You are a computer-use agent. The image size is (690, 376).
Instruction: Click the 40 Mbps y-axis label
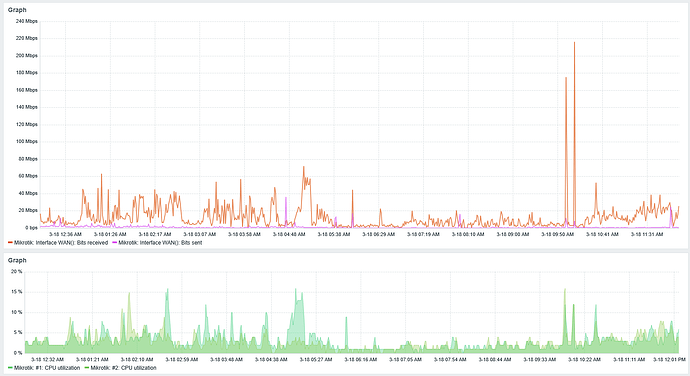click(x=28, y=193)
